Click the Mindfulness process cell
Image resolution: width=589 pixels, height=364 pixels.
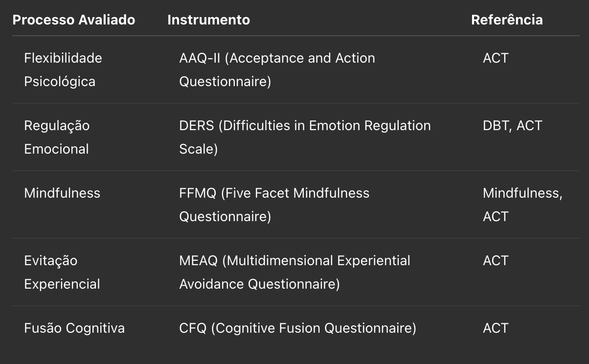pos(62,193)
